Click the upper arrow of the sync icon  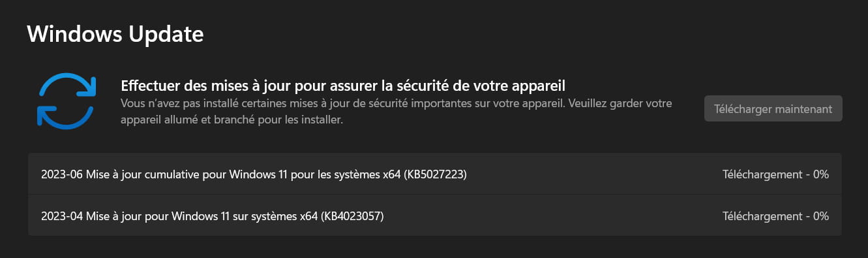pyautogui.click(x=68, y=86)
